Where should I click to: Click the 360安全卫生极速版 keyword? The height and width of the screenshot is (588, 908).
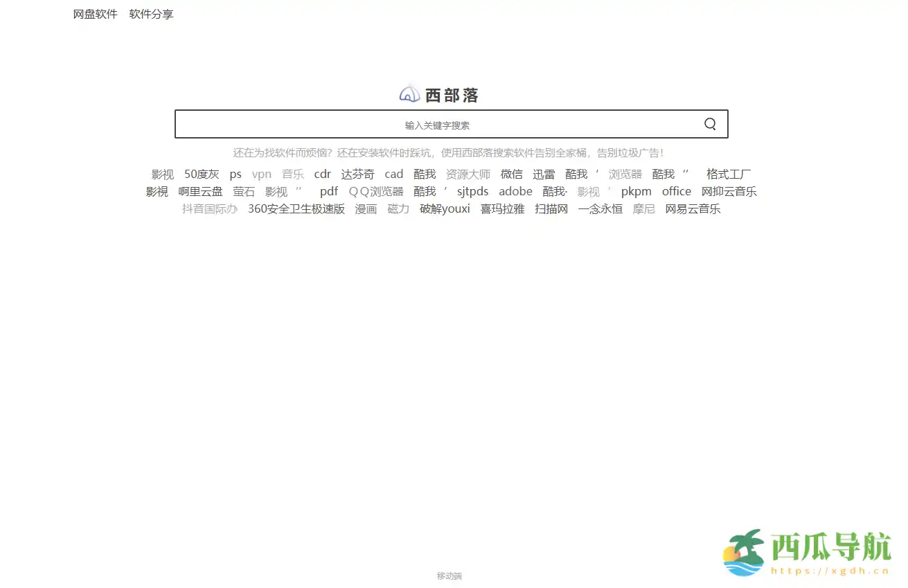coord(295,208)
